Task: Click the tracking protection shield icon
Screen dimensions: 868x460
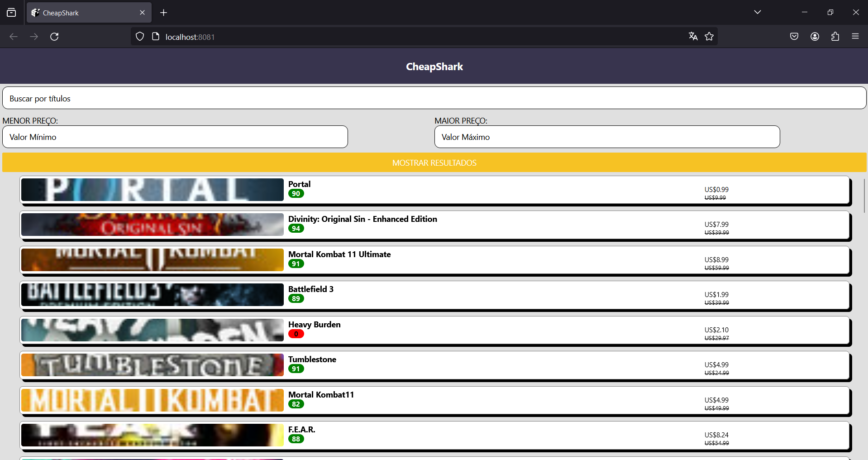Action: point(140,37)
